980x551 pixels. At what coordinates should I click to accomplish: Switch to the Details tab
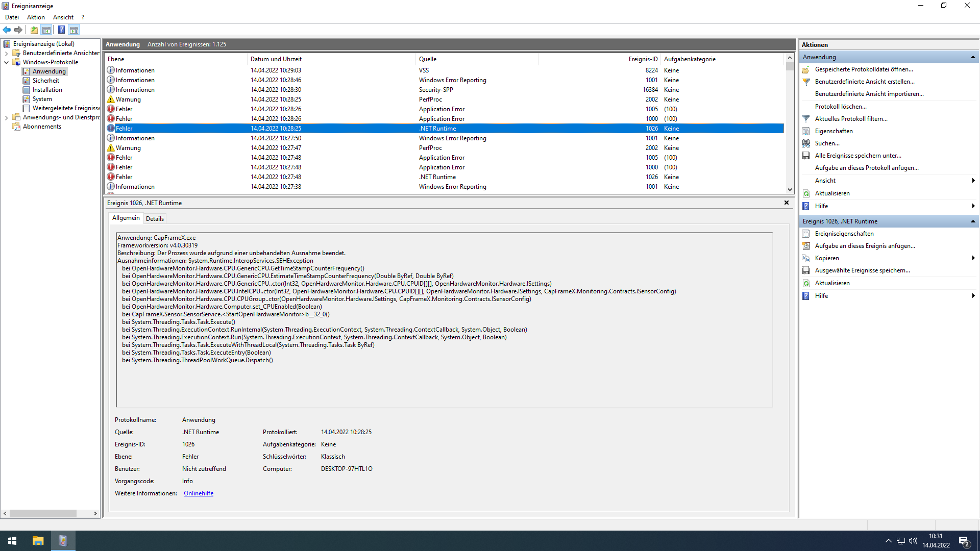pyautogui.click(x=155, y=219)
